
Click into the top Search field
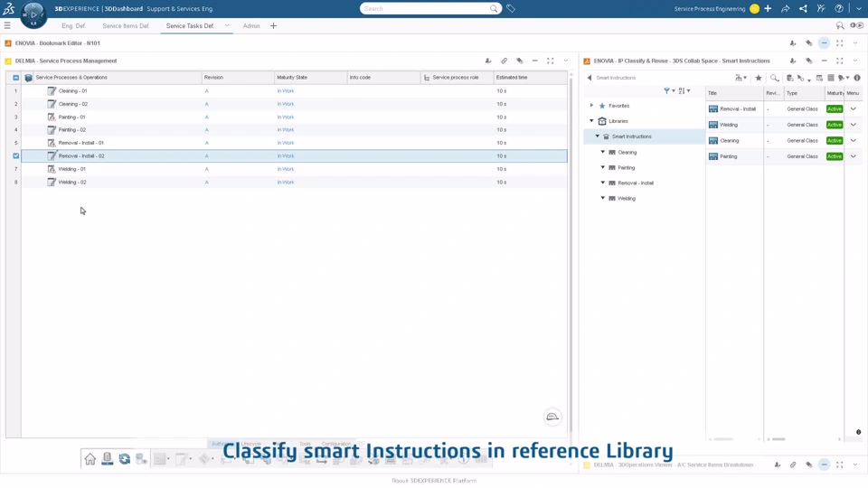point(426,9)
